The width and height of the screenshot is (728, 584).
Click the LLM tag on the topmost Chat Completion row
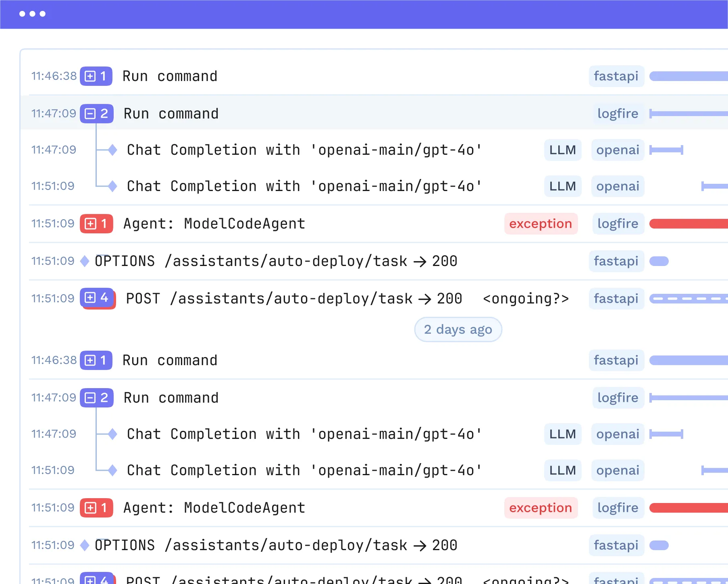tap(562, 150)
